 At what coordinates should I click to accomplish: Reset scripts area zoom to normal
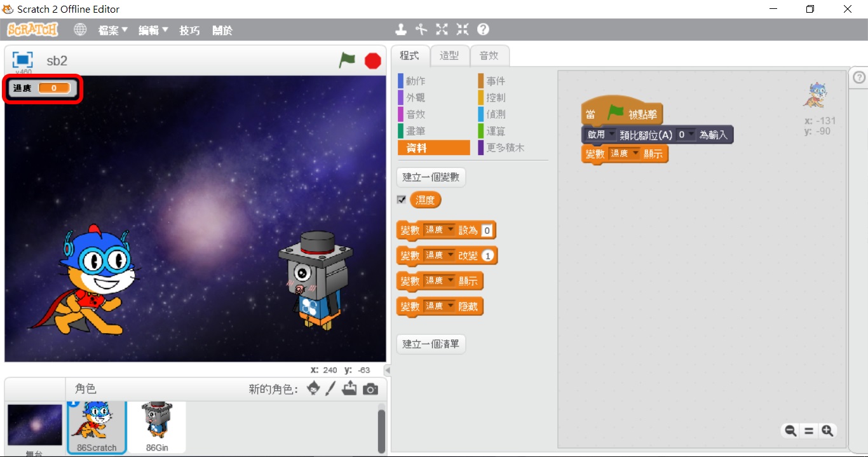coord(809,431)
